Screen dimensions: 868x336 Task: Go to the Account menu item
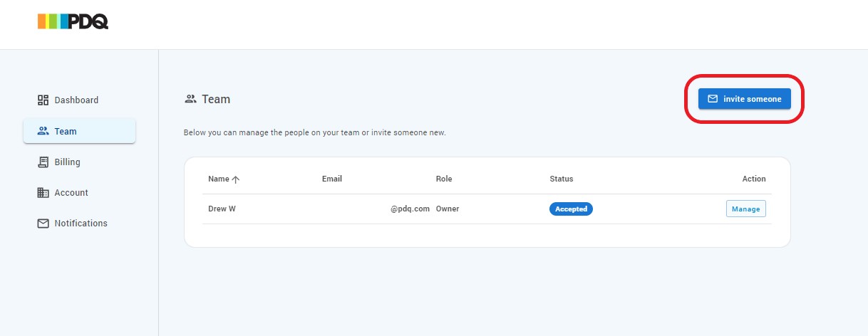click(x=71, y=193)
